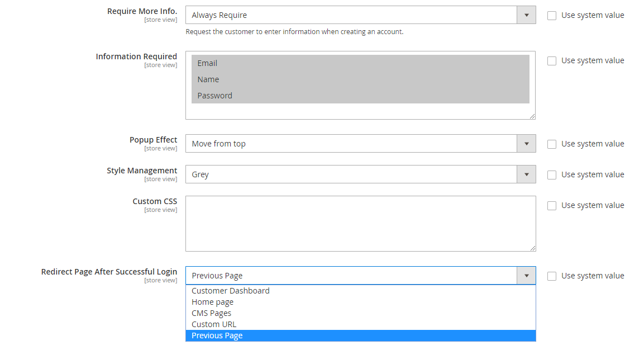
Task: Click the Information Required resize handle
Action: pos(532,116)
